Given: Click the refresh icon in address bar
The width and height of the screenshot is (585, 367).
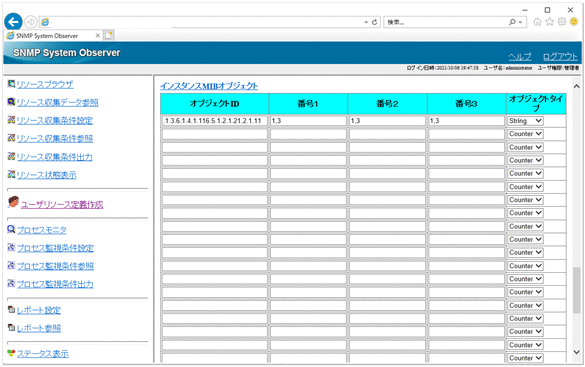Looking at the screenshot, I should 375,22.
